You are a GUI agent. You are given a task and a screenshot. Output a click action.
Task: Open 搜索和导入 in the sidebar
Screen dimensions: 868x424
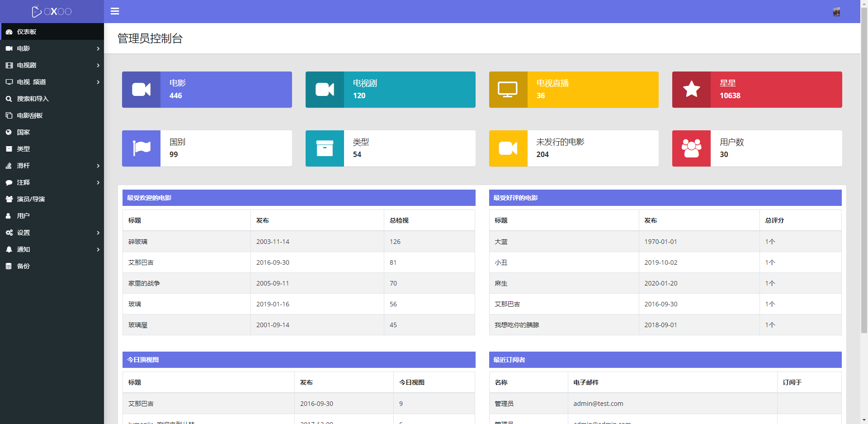pos(33,99)
